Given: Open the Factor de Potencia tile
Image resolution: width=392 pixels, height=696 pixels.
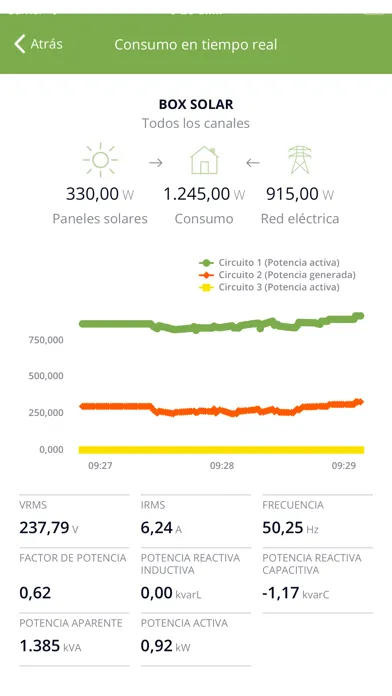Looking at the screenshot, I should [74, 579].
